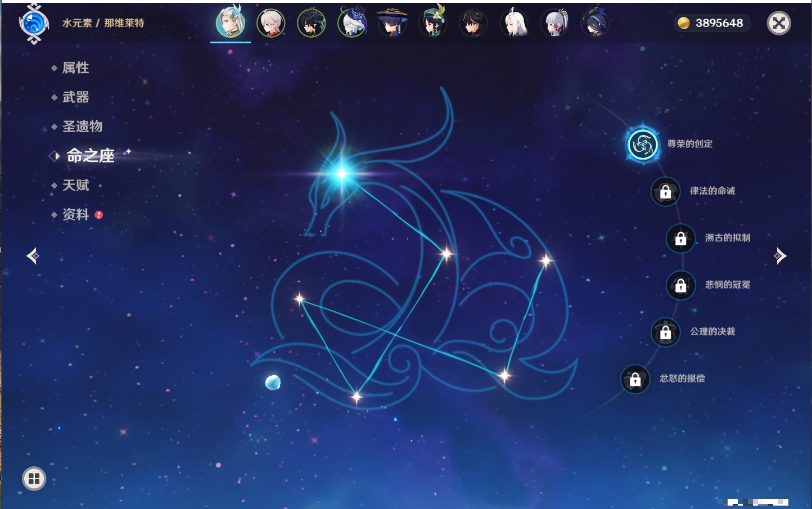Open the locked 公理的决裁 constellation node

click(666, 332)
